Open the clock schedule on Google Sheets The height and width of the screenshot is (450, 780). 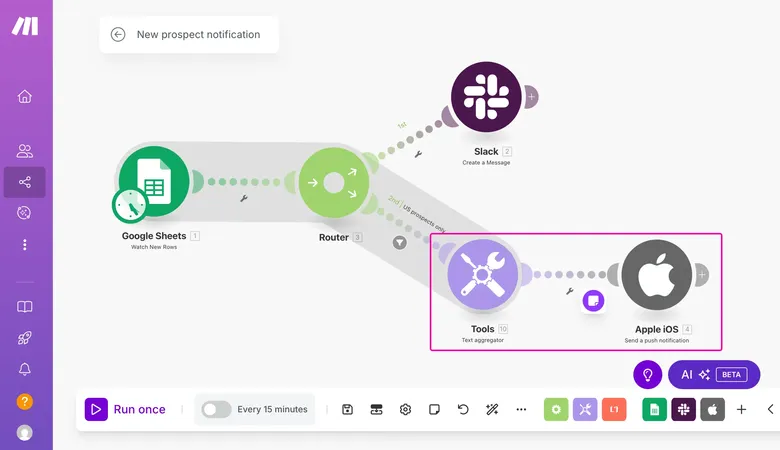[x=129, y=206]
